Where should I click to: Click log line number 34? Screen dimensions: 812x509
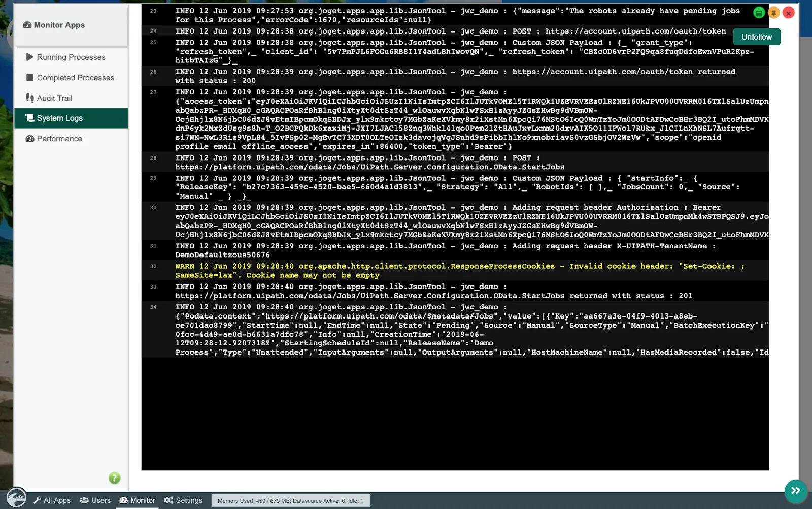click(x=153, y=307)
